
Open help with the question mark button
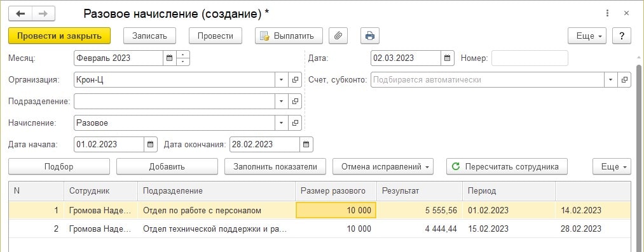click(x=621, y=36)
